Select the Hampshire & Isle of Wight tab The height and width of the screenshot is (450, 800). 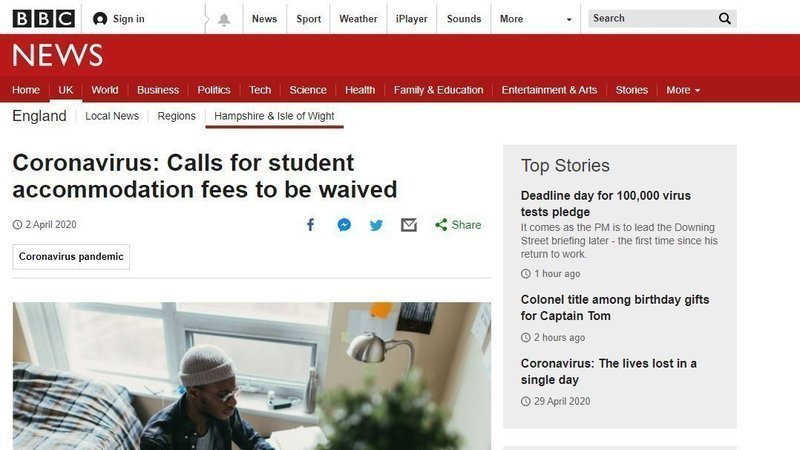point(274,116)
